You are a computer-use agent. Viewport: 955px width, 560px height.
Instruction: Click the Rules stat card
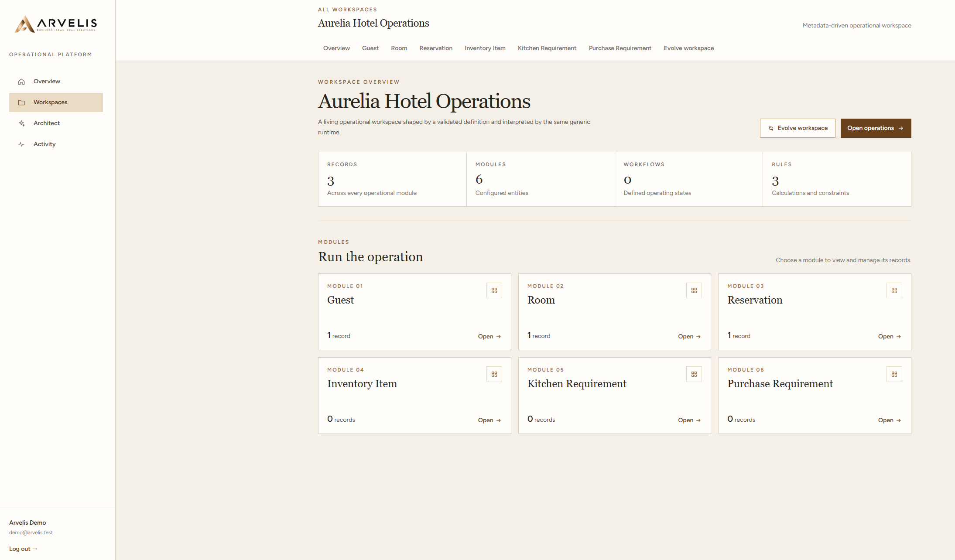837,179
